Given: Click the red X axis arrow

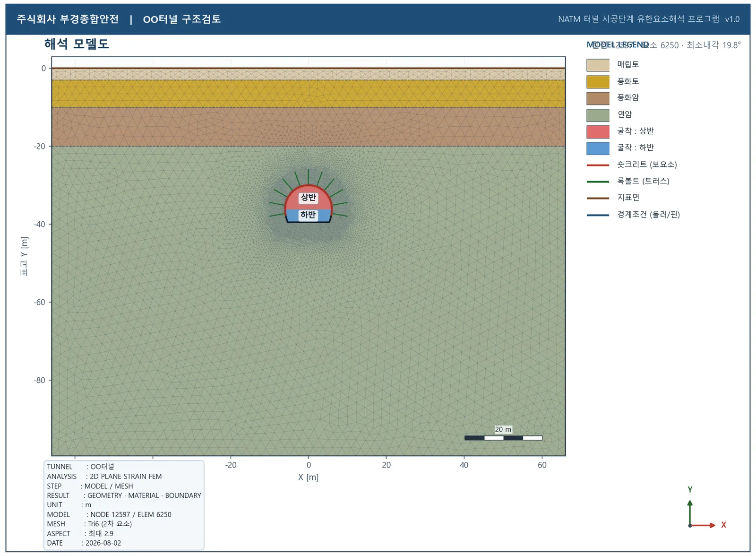Looking at the screenshot, I should tap(703, 525).
